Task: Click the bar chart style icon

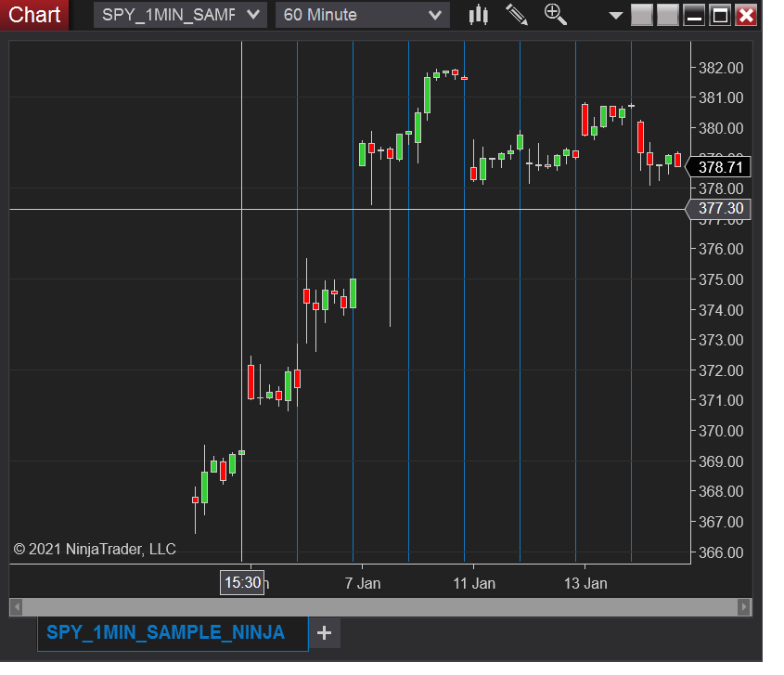Action: point(479,15)
